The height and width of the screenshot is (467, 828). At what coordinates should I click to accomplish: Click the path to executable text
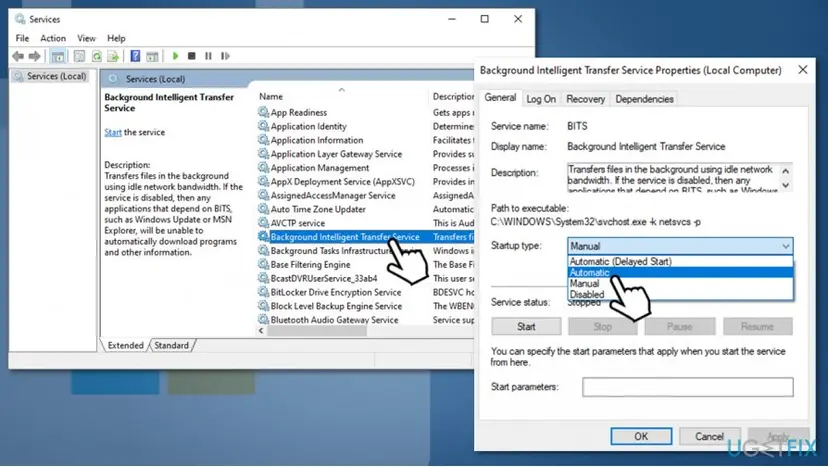coord(596,222)
